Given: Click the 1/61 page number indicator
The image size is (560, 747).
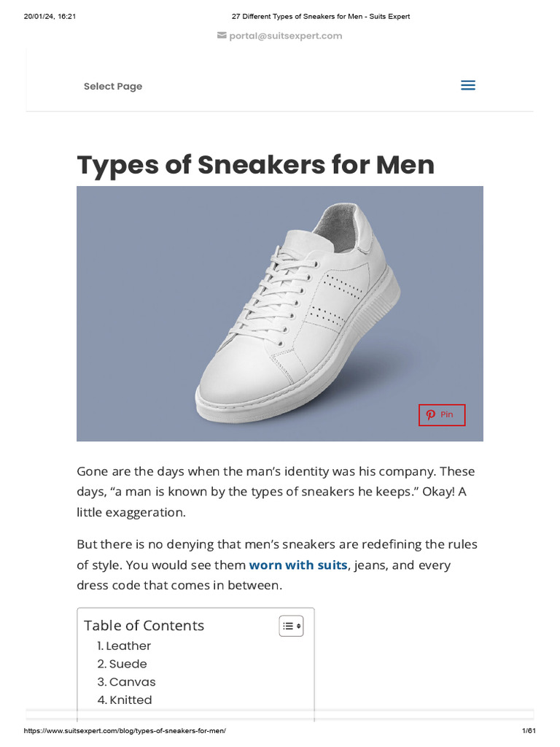Looking at the screenshot, I should click(x=529, y=731).
